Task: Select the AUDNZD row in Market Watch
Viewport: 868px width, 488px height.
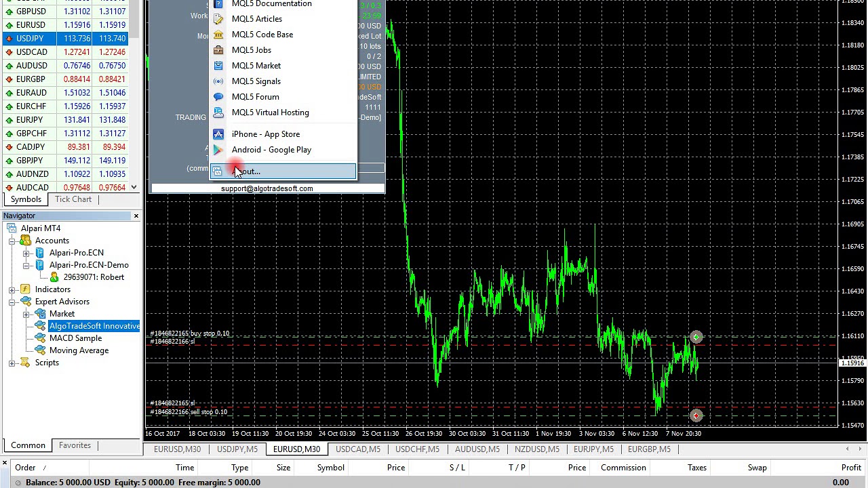Action: pos(66,174)
